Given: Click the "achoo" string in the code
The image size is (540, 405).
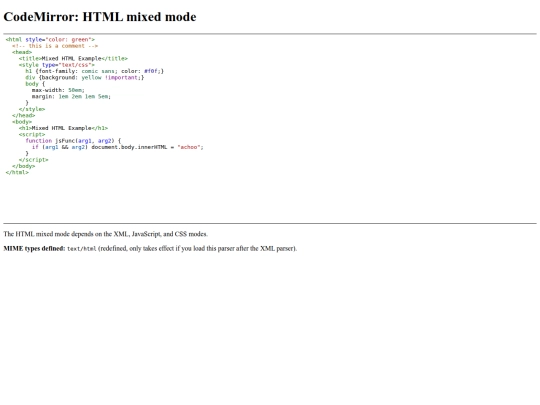Looking at the screenshot, I should tap(189, 147).
